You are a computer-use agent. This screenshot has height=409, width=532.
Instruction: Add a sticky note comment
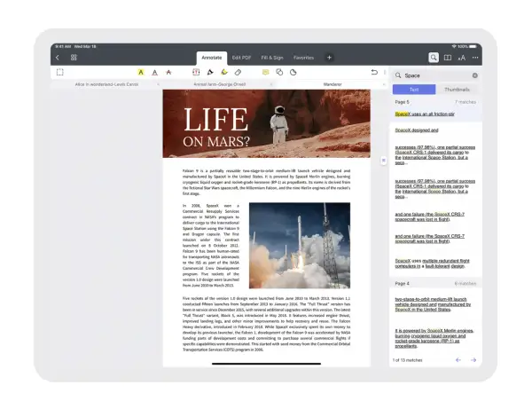pyautogui.click(x=265, y=72)
